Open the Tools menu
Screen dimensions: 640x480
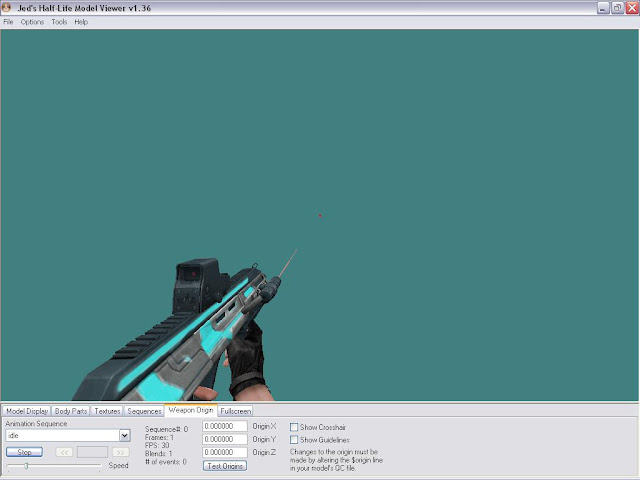click(x=59, y=22)
